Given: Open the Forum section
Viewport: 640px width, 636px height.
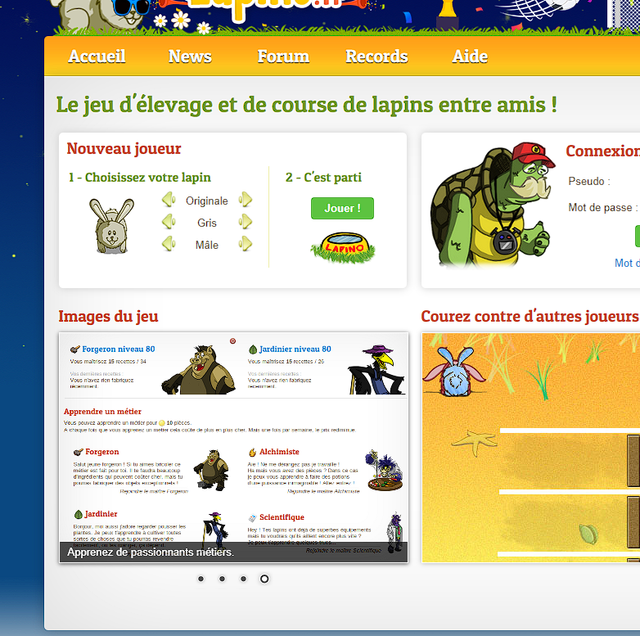Looking at the screenshot, I should (x=283, y=56).
